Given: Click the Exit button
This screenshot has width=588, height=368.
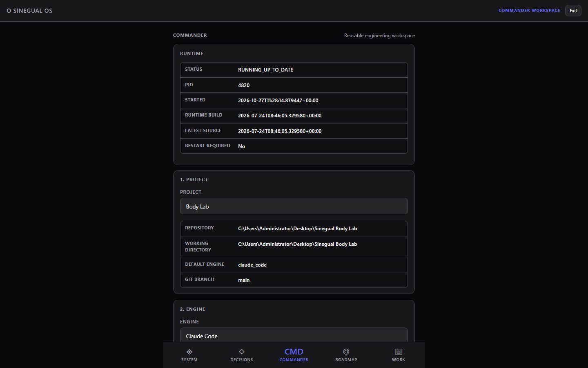Looking at the screenshot, I should click(x=573, y=11).
